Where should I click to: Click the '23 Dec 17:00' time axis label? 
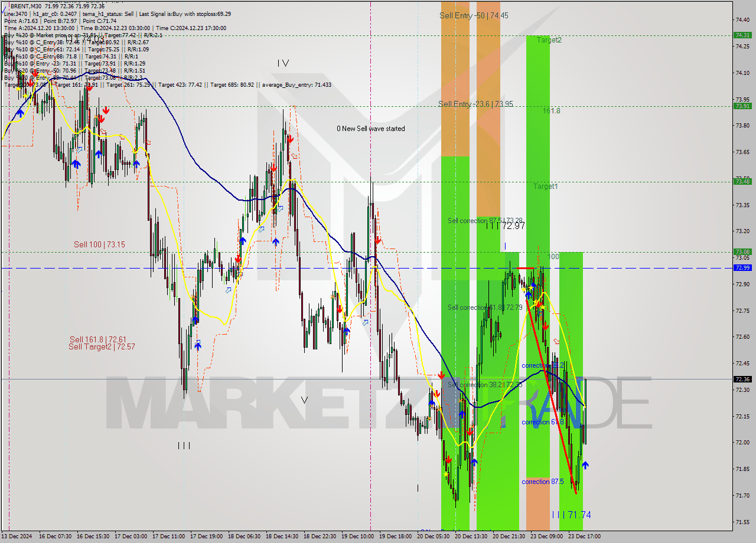click(x=584, y=537)
